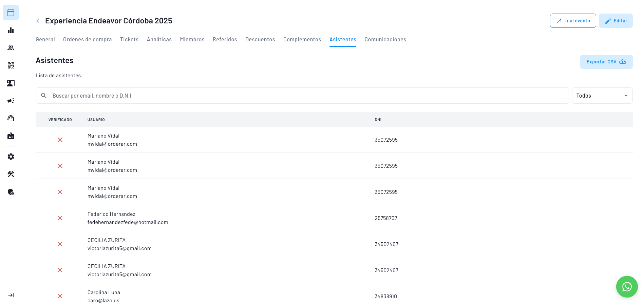Viewport: 644px width, 305px height.
Task: Open the QR code scanner sidebar icon
Action: tap(11, 65)
